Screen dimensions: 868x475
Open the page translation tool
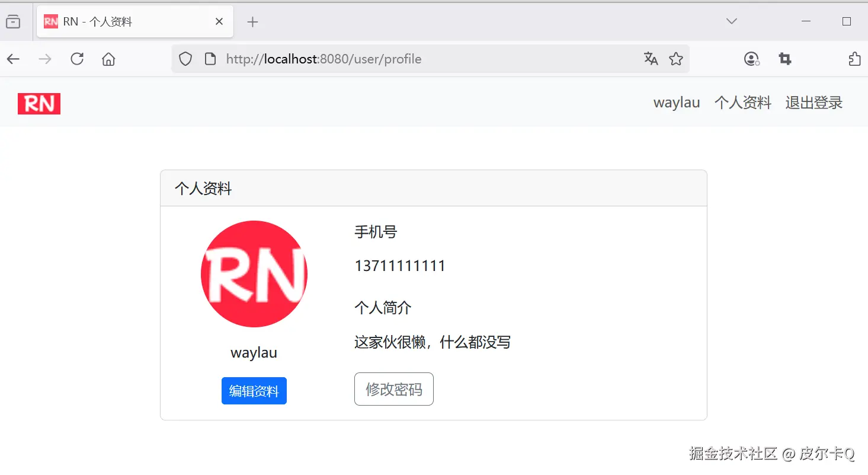coord(651,59)
